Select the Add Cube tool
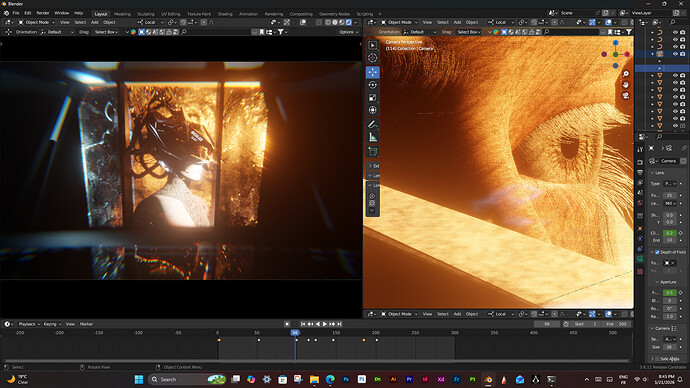This screenshot has height=388, width=690. (373, 152)
